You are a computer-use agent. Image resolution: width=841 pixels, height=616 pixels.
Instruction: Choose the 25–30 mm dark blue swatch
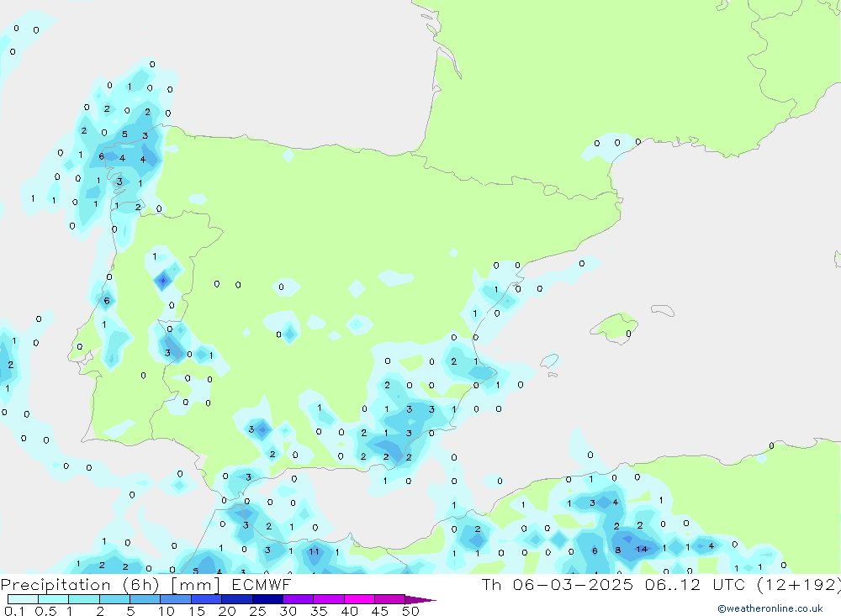(267, 599)
